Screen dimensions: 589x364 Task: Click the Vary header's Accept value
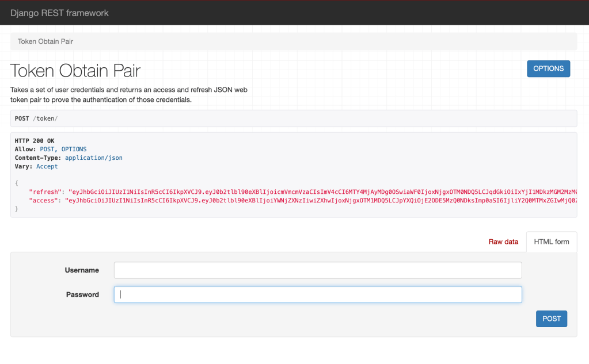coord(47,166)
